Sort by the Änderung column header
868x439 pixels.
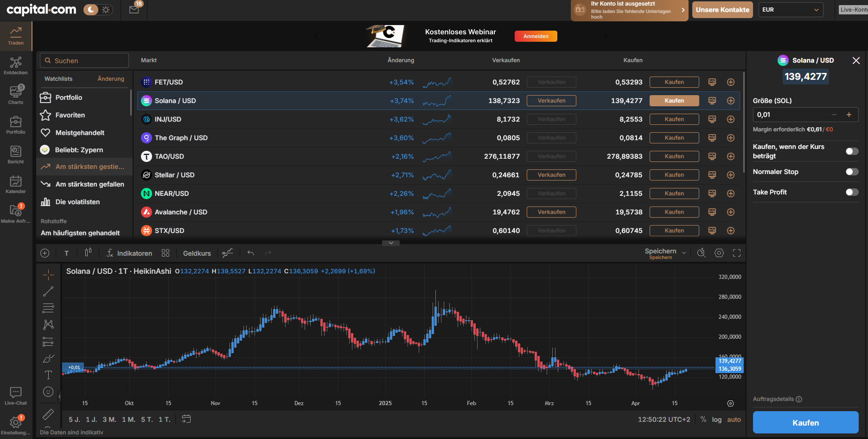click(401, 60)
